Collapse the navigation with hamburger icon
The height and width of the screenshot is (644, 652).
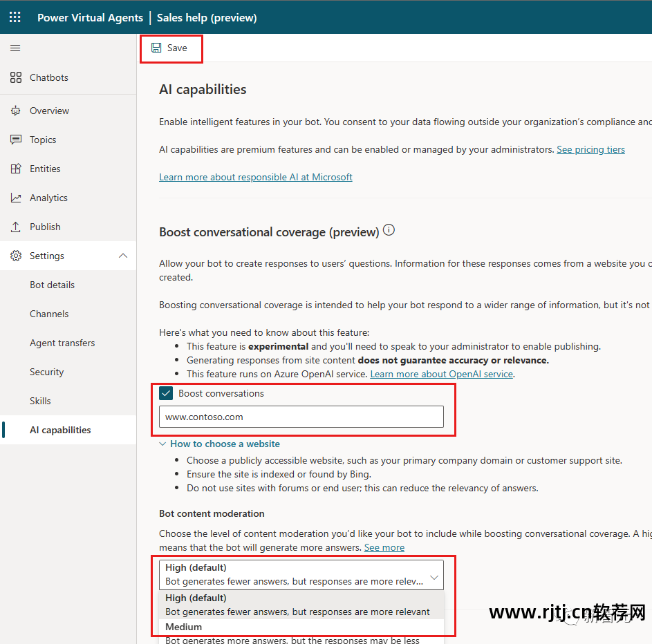pyautogui.click(x=15, y=48)
